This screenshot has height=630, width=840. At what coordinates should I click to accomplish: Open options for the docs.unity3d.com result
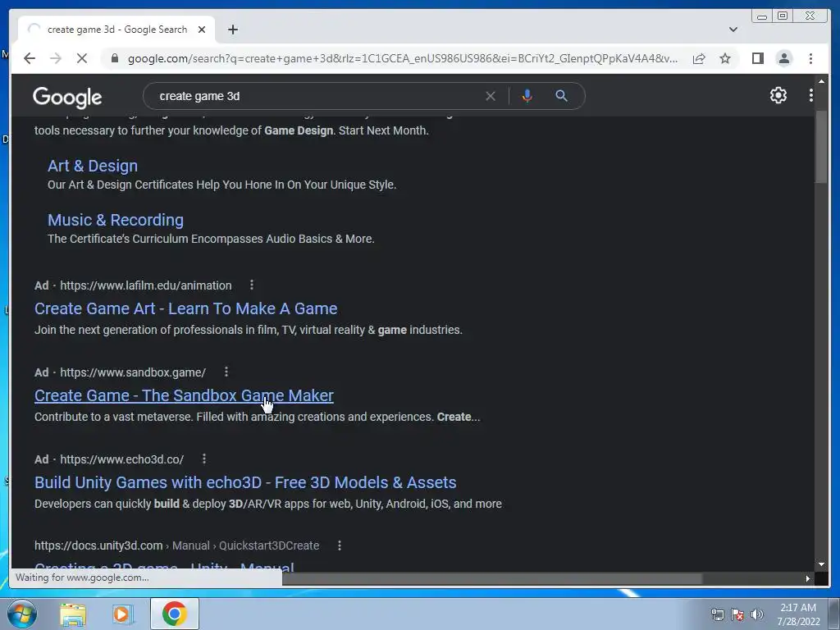pyautogui.click(x=339, y=546)
